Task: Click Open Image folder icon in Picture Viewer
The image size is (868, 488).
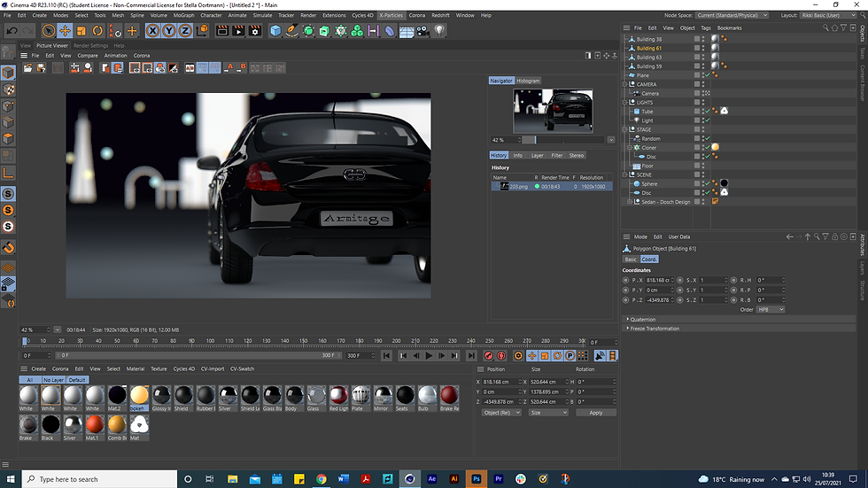Action: click(28, 67)
